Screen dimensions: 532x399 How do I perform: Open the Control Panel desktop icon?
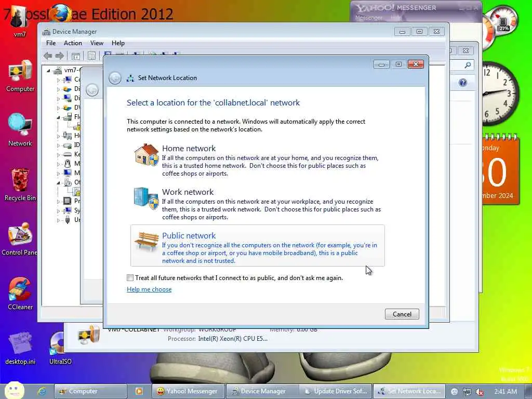[x=19, y=239]
